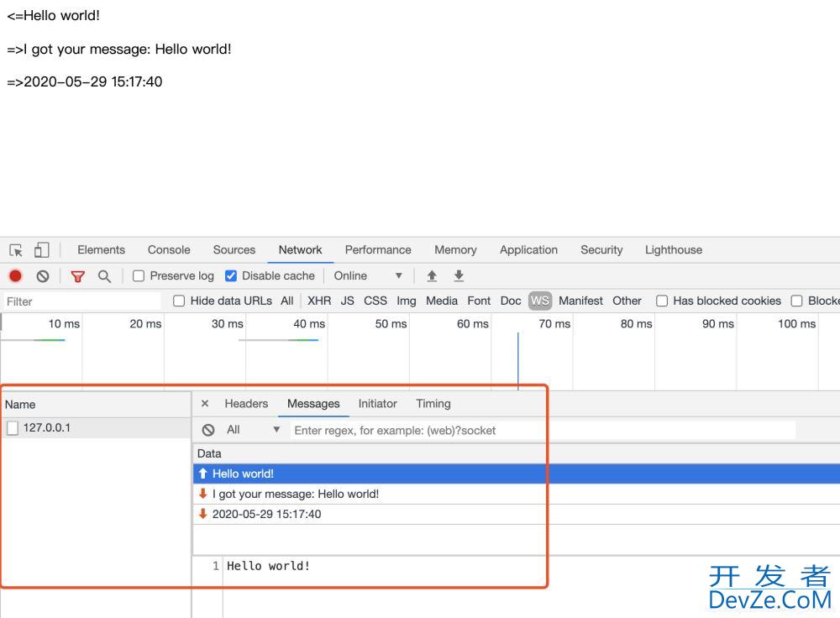Select the '2020-05-29 15:17:40' message row
This screenshot has height=618, width=840.
(x=516, y=514)
